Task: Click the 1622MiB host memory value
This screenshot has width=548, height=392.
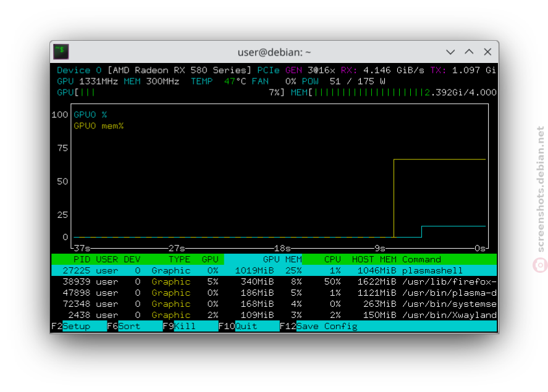Action: pos(377,281)
